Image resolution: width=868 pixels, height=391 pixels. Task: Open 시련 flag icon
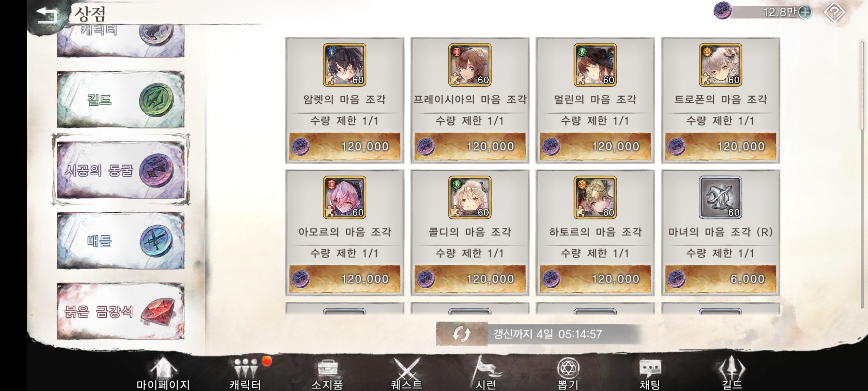pos(486,373)
